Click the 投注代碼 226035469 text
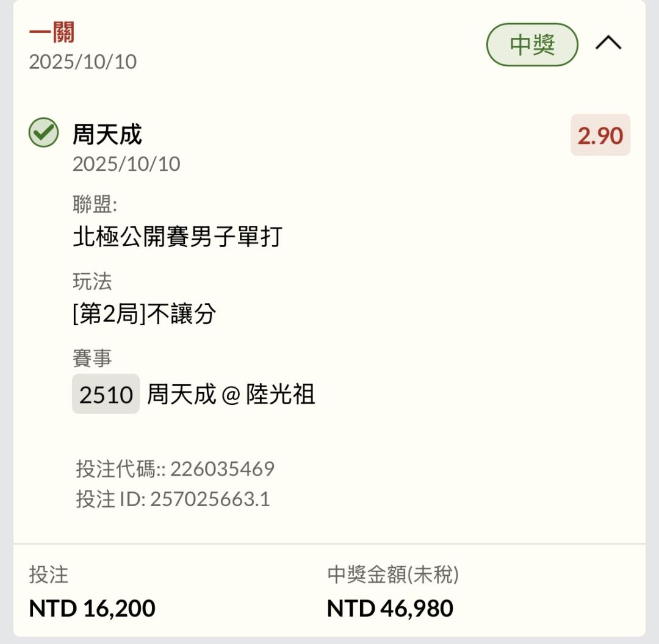This screenshot has height=644, width=659. point(175,468)
